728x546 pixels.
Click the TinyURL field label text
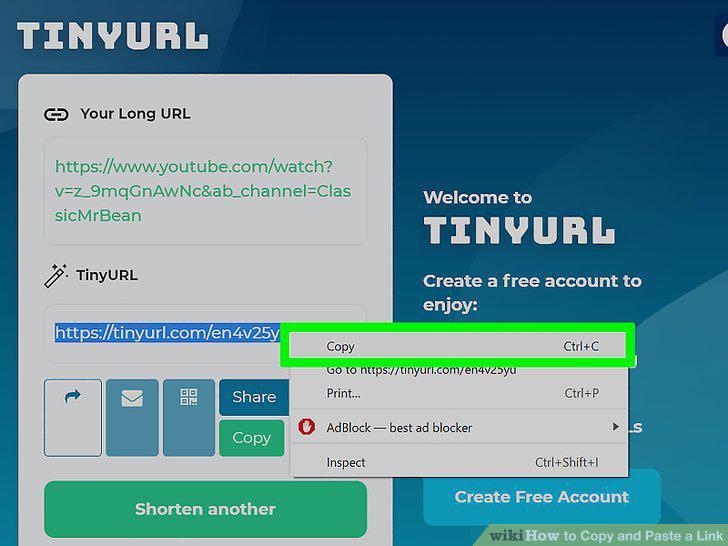[107, 275]
